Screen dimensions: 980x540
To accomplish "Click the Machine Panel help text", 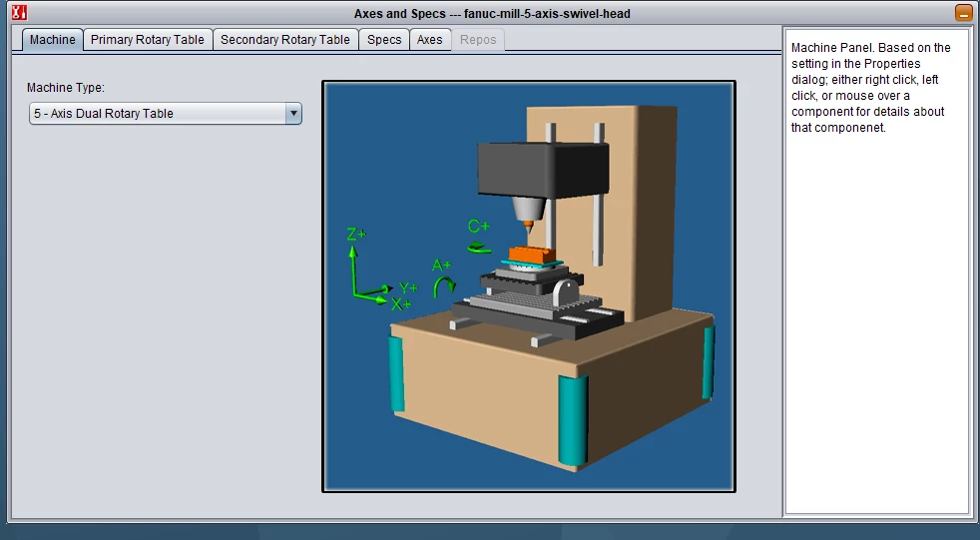I will pos(870,88).
